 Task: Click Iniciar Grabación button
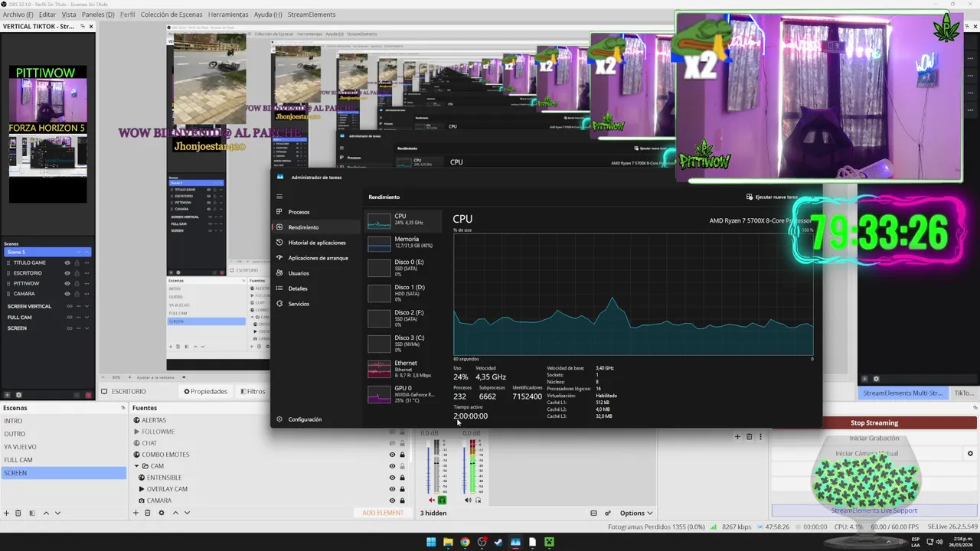(874, 439)
